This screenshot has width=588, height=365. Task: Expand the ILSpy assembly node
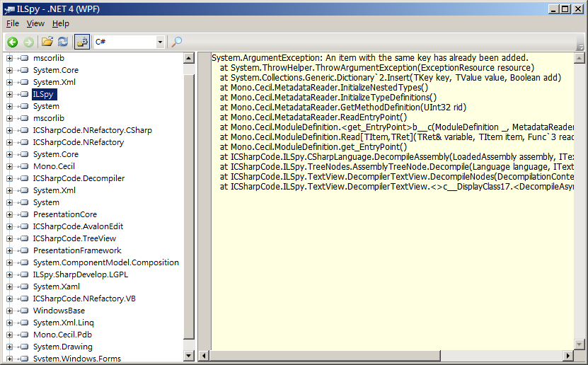[x=10, y=94]
